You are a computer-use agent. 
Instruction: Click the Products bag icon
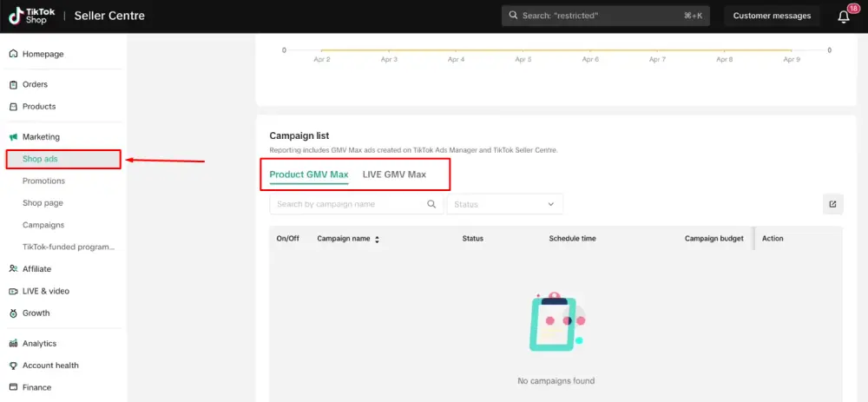[x=13, y=106]
